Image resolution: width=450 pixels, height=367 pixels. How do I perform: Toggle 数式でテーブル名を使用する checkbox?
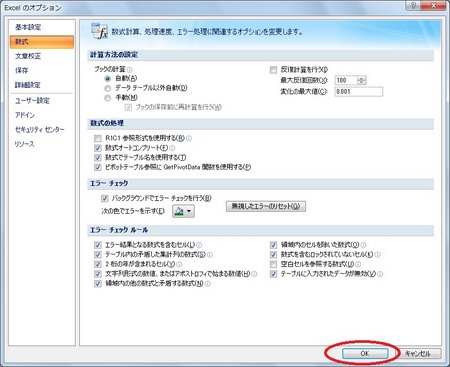point(98,157)
